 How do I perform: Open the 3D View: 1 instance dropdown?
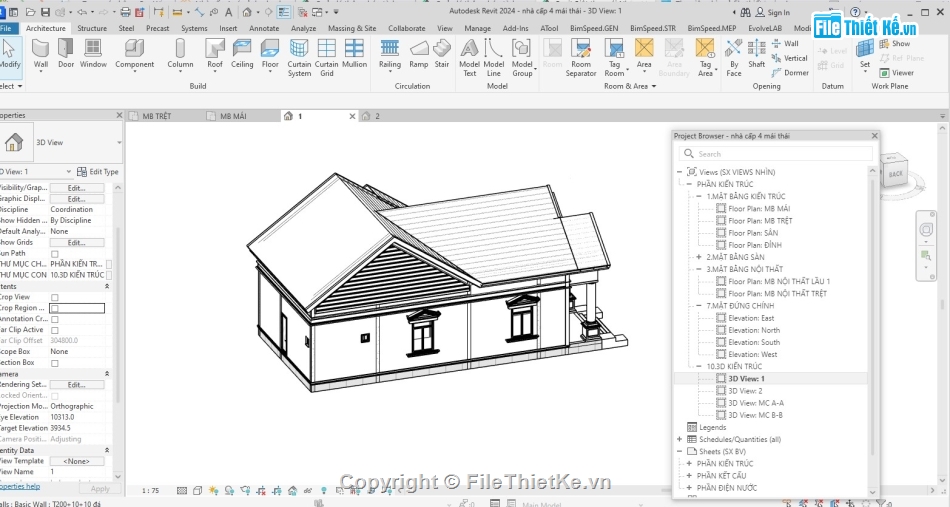[x=68, y=171]
